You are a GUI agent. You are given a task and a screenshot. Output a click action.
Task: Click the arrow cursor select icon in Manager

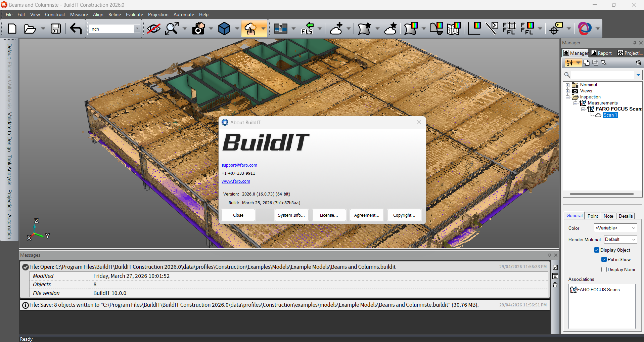(x=604, y=63)
